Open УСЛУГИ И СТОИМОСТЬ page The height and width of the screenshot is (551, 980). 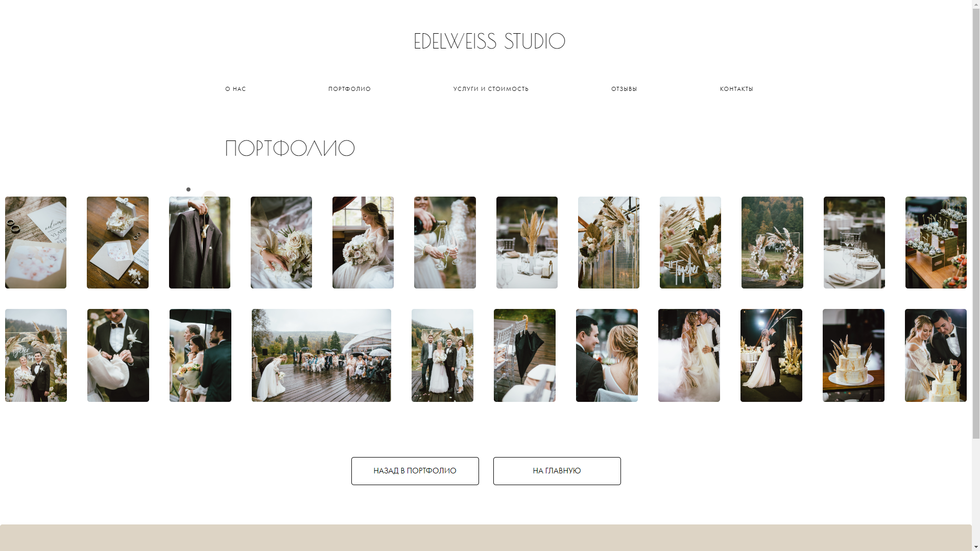point(491,89)
